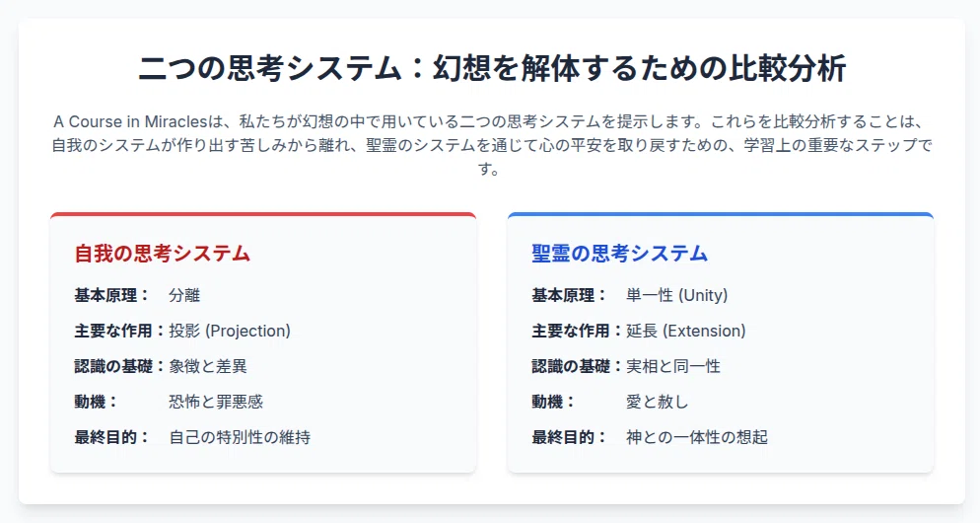
Task: Select the 恐怖と罪悪感 text
Action: tap(216, 402)
